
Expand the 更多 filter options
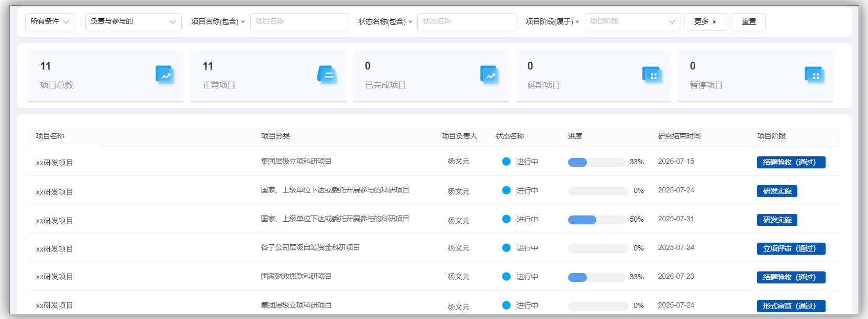(x=706, y=21)
